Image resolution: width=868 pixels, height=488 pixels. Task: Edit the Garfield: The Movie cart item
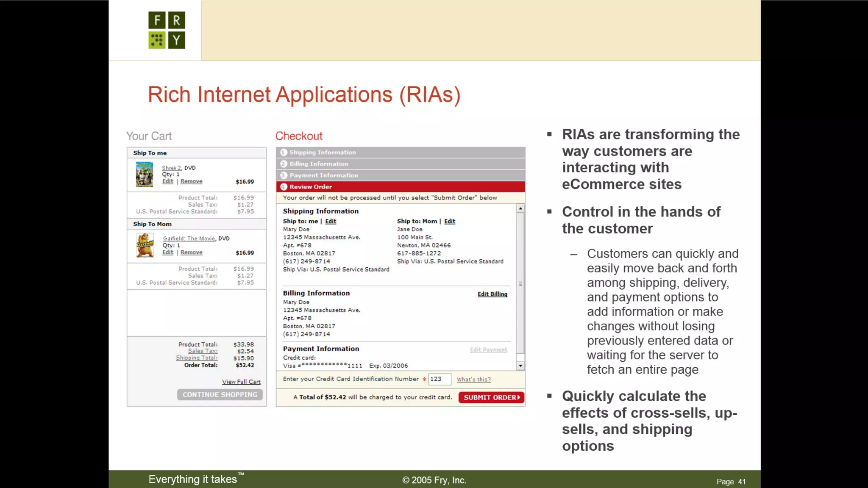click(x=168, y=252)
